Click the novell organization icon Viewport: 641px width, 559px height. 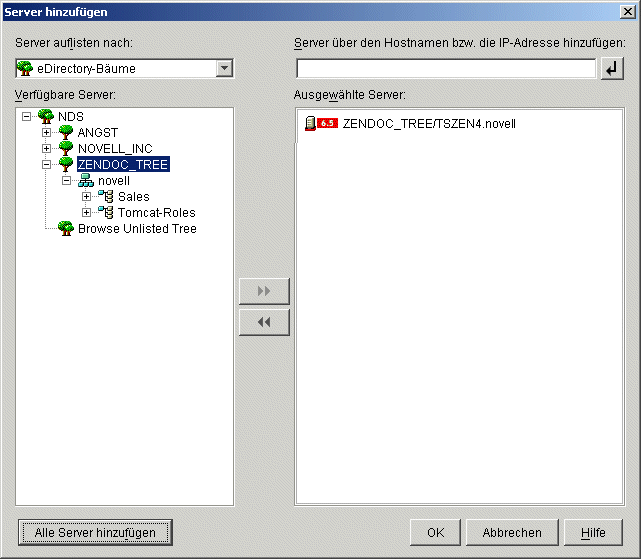coord(86,180)
